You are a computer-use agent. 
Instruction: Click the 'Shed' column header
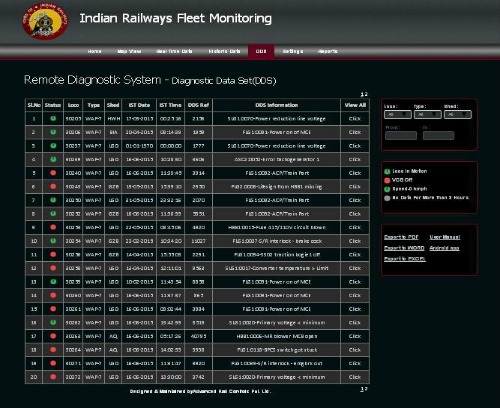click(x=113, y=105)
